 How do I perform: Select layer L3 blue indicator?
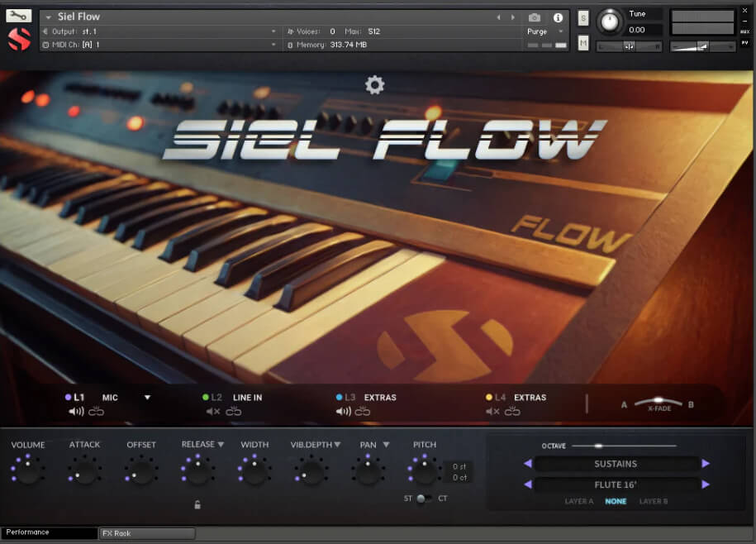coord(339,398)
